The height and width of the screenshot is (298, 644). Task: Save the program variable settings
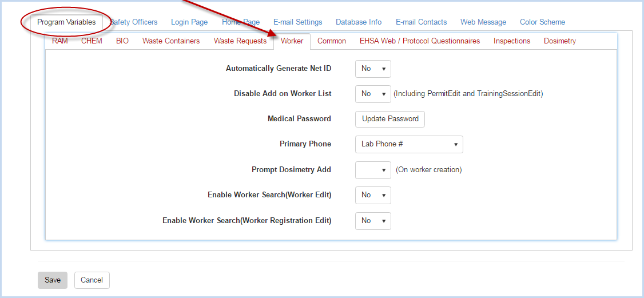pos(53,280)
